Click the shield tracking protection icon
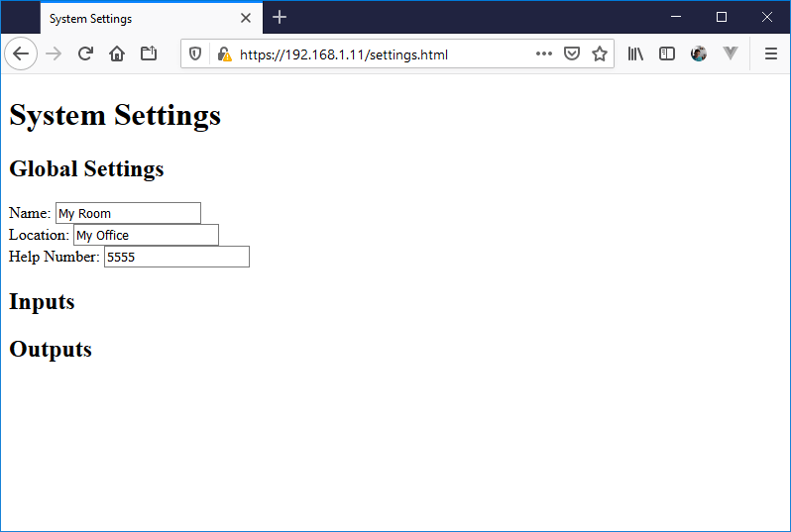The height and width of the screenshot is (532, 791). pos(195,54)
